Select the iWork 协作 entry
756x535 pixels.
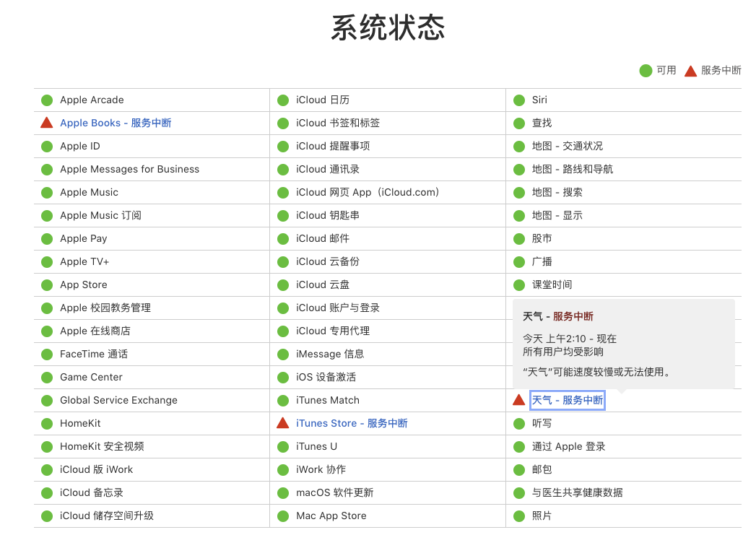[x=321, y=469]
